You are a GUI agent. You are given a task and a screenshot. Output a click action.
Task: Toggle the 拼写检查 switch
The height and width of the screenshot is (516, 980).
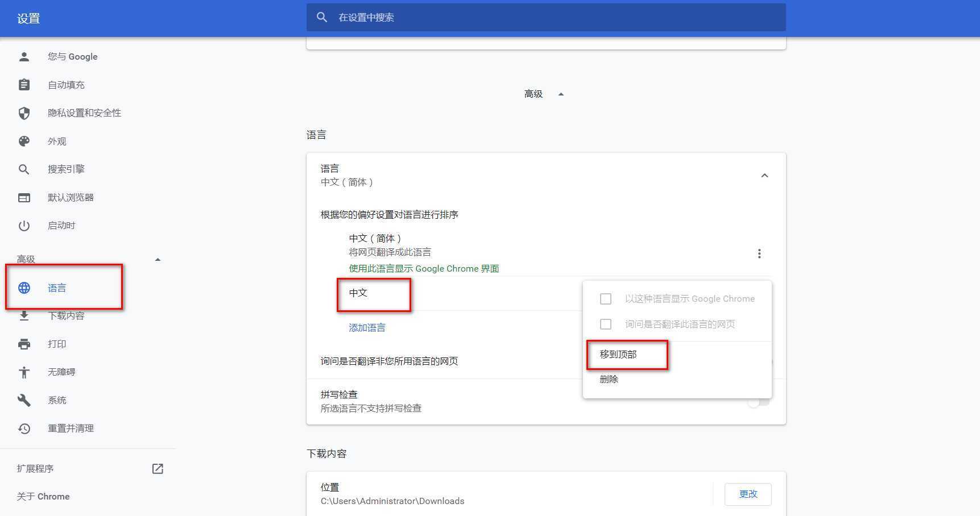coord(759,402)
